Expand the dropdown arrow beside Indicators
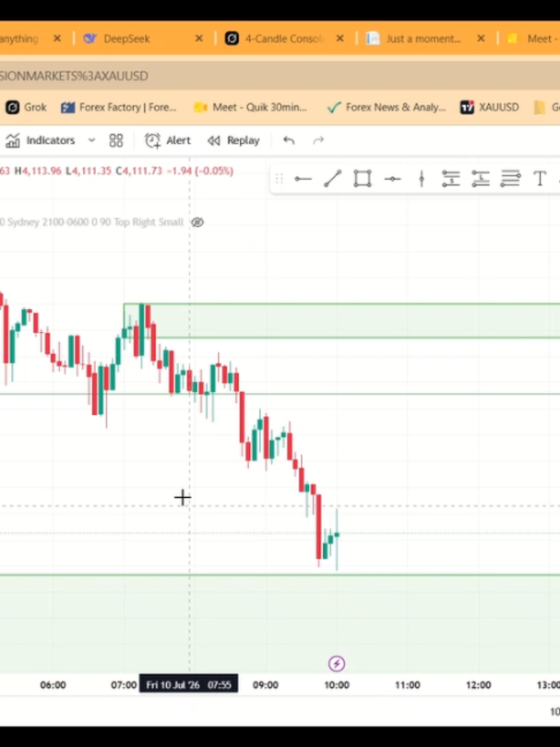This screenshot has width=560, height=747. coord(91,140)
